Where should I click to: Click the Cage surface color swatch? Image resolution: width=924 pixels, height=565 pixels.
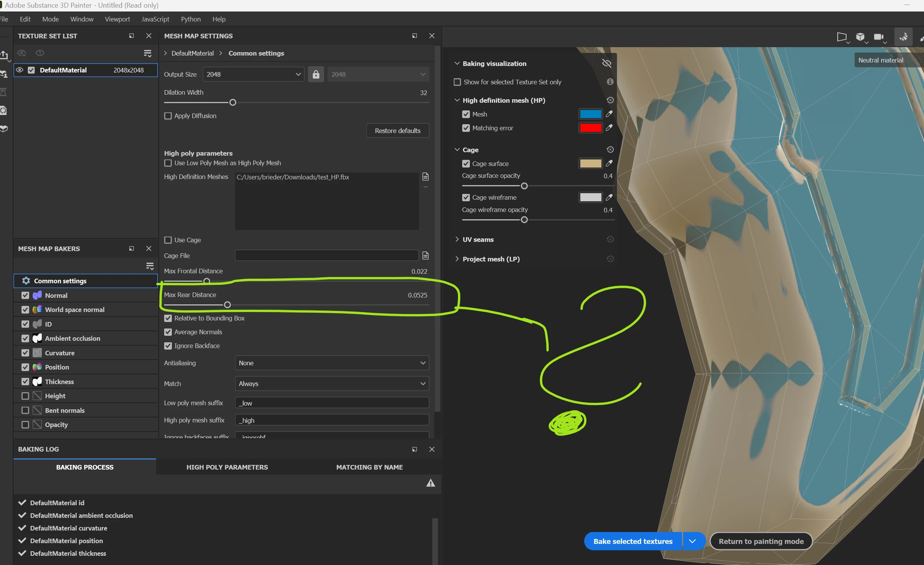590,164
